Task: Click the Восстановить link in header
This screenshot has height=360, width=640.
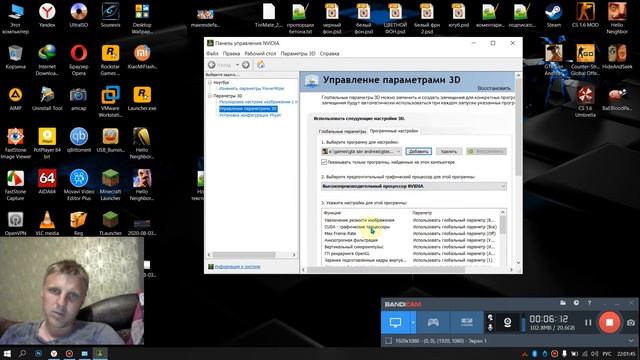Action: click(x=494, y=88)
